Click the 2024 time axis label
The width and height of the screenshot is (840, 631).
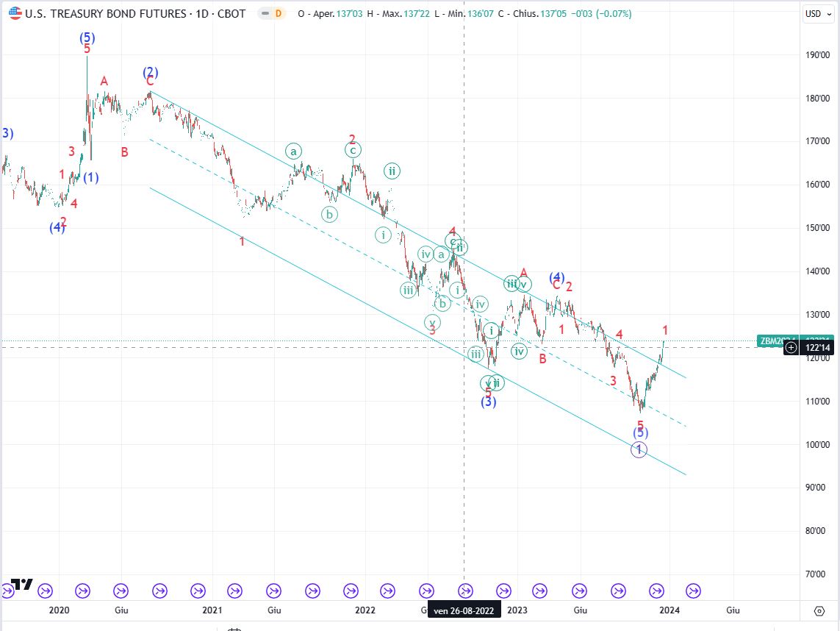pos(670,610)
